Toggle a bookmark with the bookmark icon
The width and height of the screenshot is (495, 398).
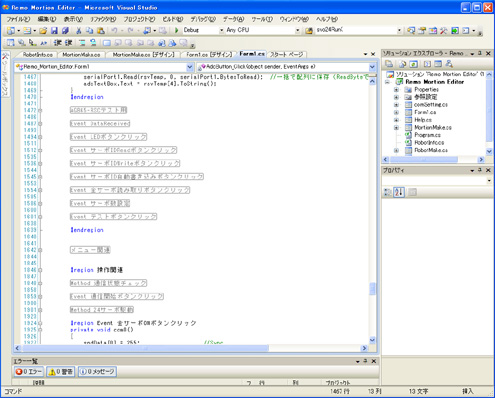coord(107,43)
